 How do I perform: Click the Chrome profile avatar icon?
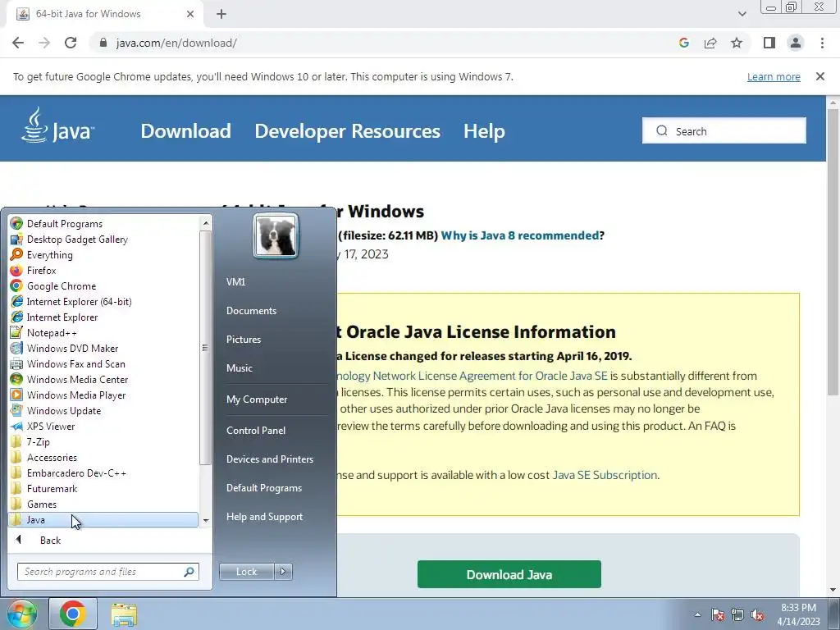pyautogui.click(x=796, y=43)
